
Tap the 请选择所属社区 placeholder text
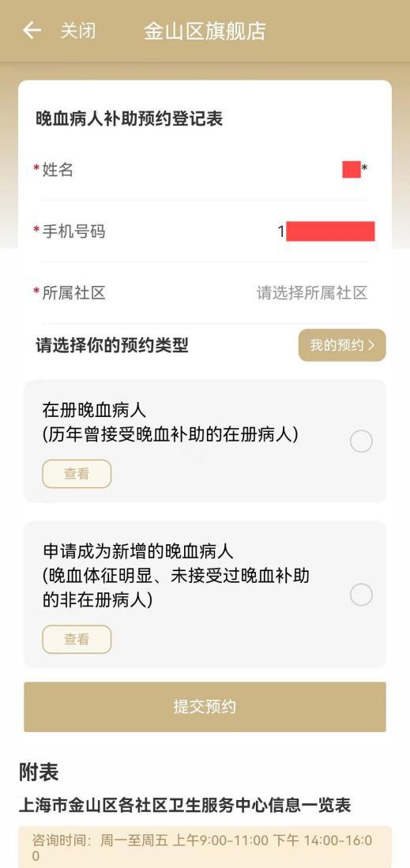[312, 293]
